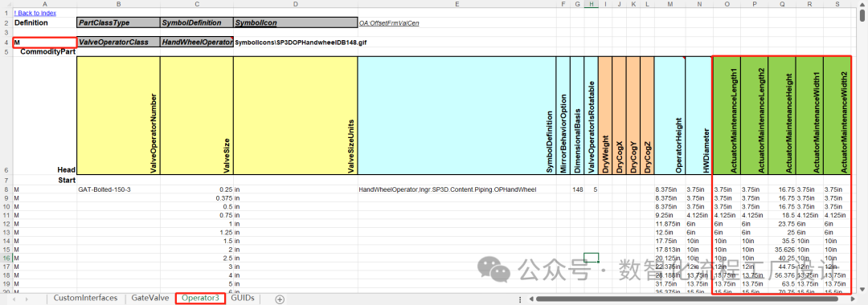Viewport: 868px width, 305px height.
Task: Go to next sheet using right arrow
Action: (x=27, y=299)
